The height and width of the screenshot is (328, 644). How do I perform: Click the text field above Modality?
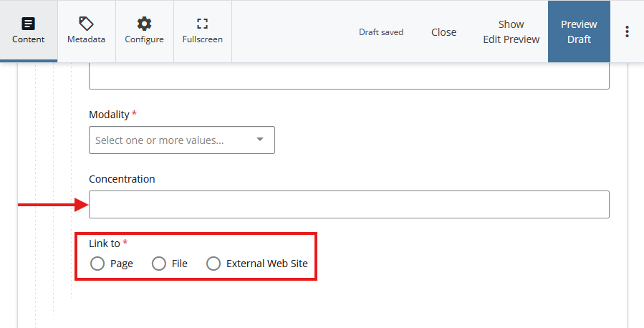click(349, 77)
